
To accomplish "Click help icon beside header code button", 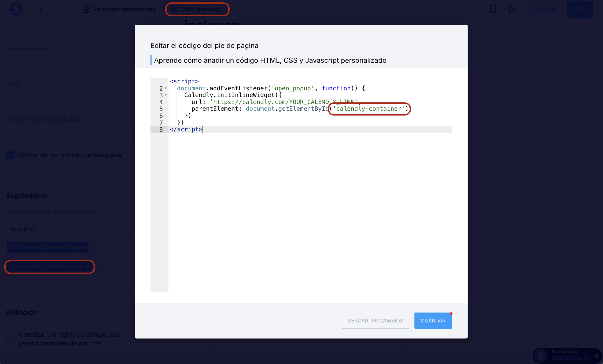I will click(x=95, y=247).
